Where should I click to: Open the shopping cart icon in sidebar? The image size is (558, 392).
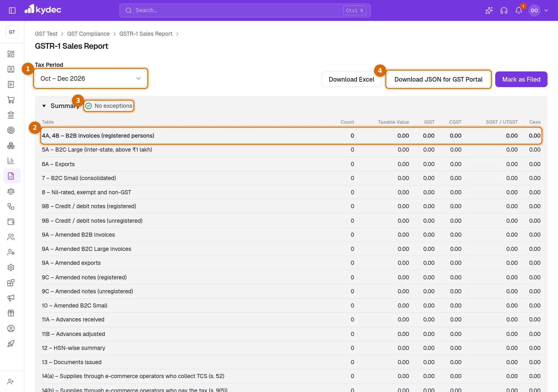click(11, 100)
